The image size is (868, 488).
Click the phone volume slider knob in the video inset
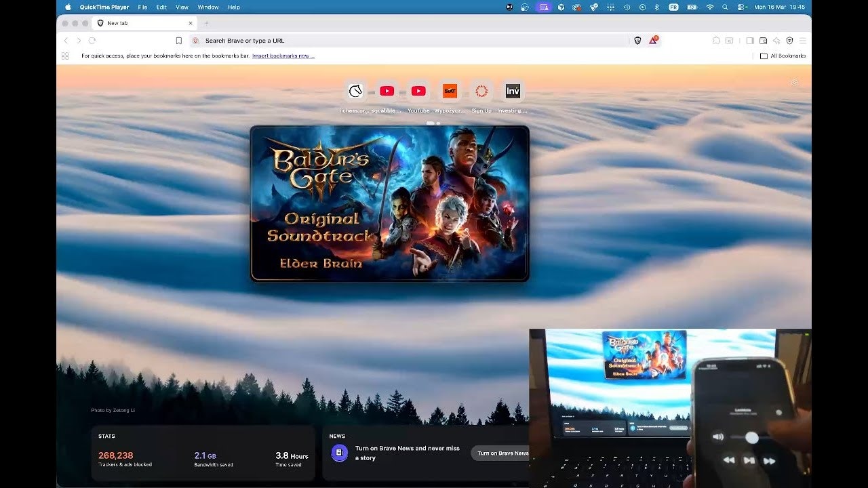(x=751, y=438)
